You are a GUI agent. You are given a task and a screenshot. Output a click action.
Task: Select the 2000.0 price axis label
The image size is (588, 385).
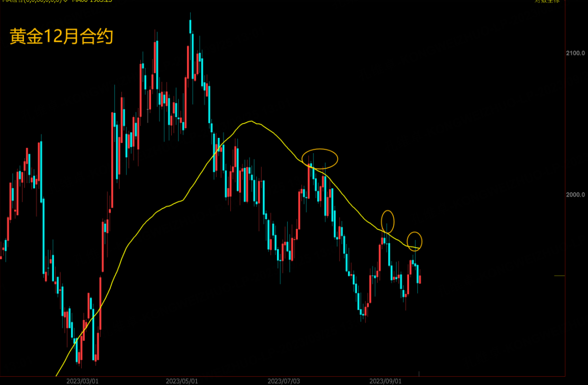575,195
